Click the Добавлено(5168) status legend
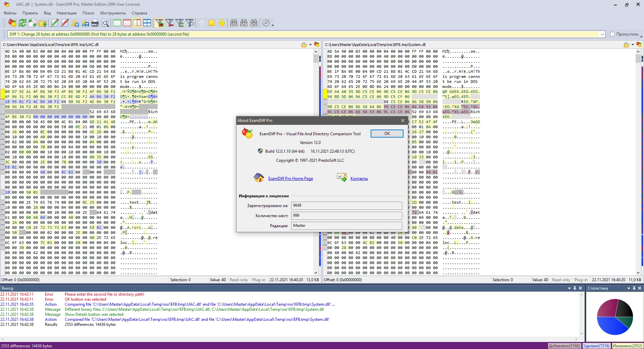 click(564, 346)
